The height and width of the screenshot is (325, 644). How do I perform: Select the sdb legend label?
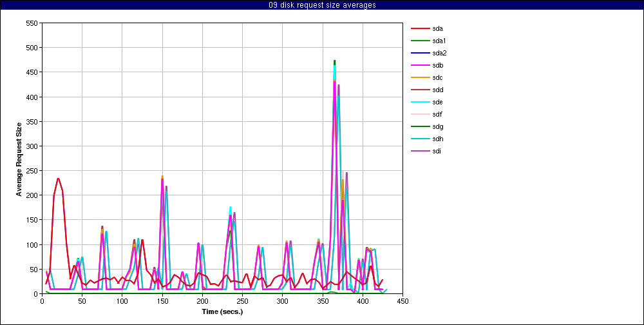pyautogui.click(x=438, y=65)
